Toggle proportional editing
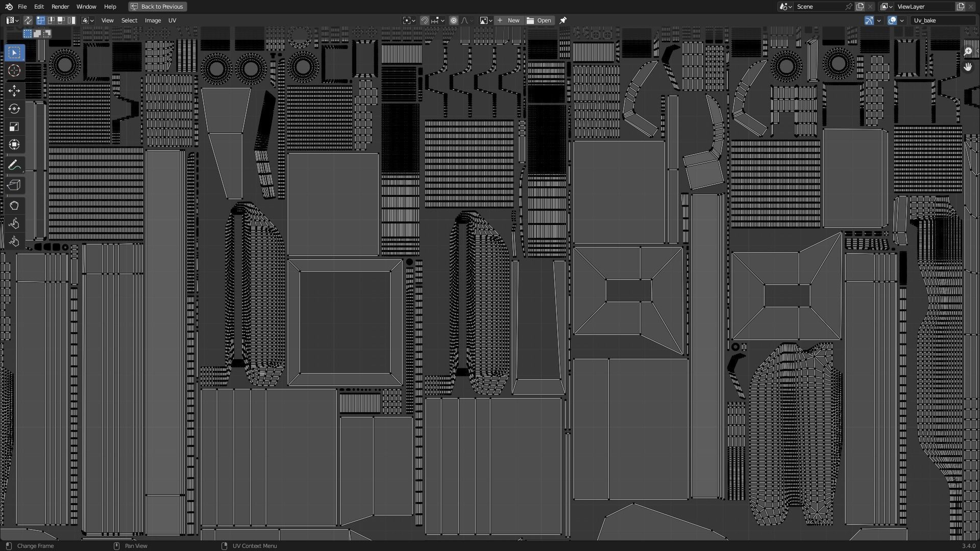 (454, 20)
